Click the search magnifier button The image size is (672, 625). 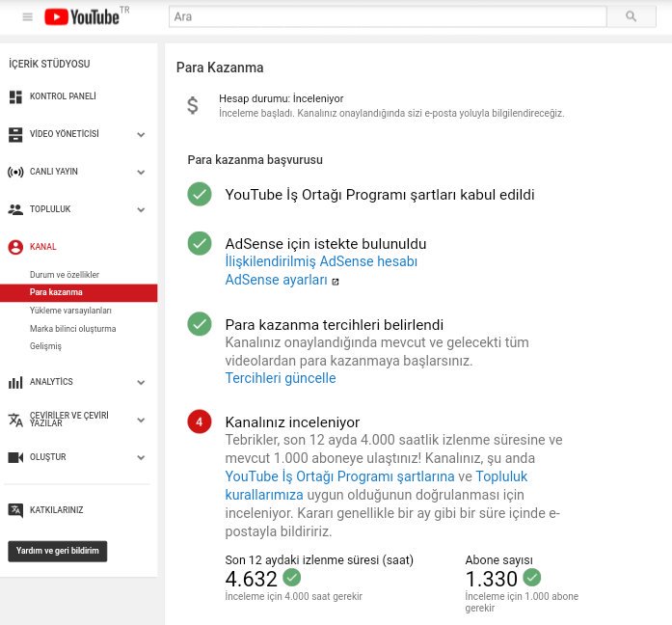[632, 16]
